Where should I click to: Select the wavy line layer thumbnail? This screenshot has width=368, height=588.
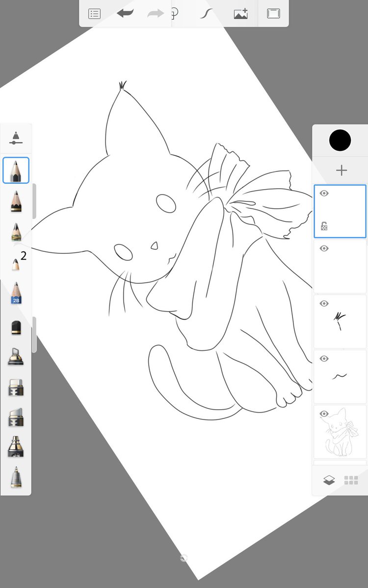click(x=340, y=377)
